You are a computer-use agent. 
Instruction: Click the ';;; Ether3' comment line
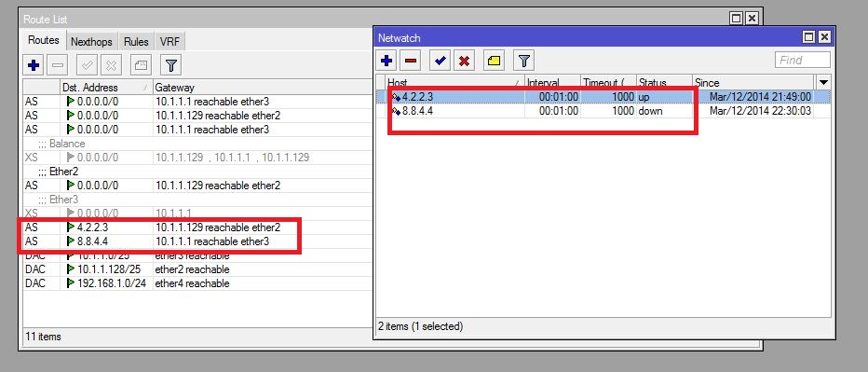coord(58,199)
